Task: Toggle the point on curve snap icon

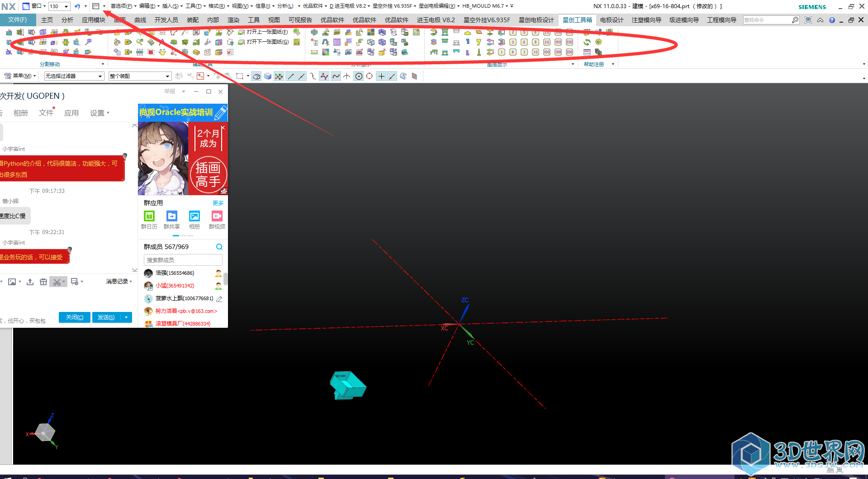Action: point(392,76)
